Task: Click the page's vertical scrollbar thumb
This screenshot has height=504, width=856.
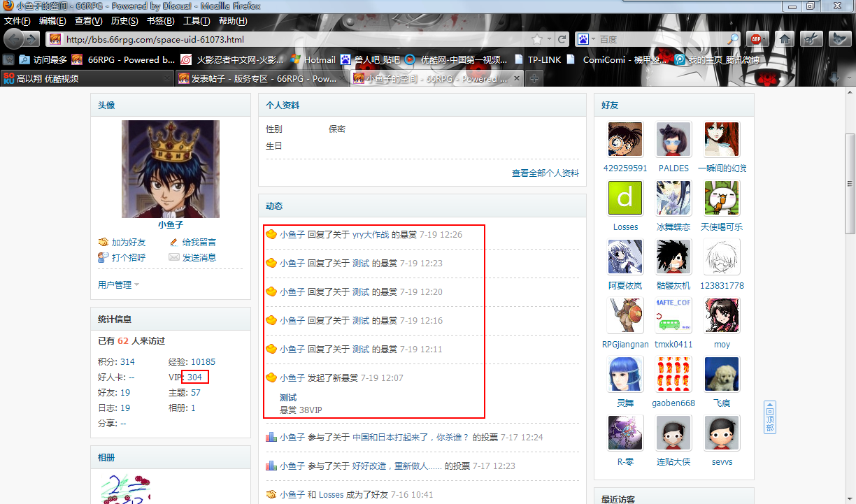Action: 850,183
